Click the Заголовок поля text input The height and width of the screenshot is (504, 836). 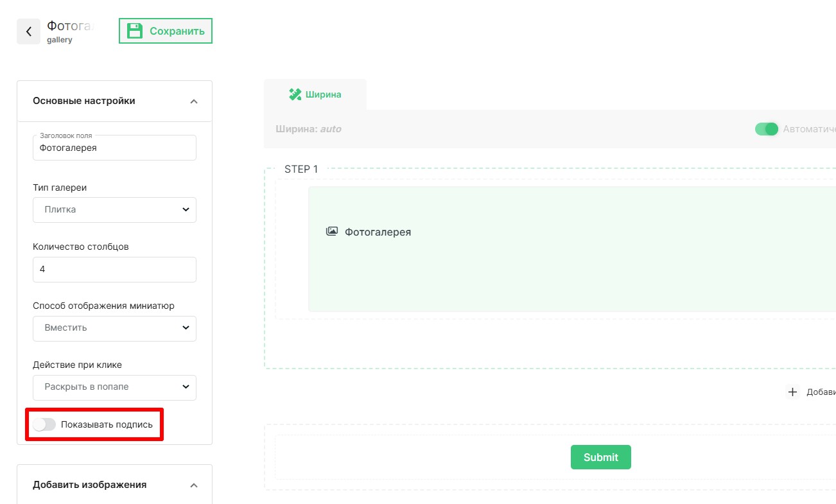pos(114,148)
